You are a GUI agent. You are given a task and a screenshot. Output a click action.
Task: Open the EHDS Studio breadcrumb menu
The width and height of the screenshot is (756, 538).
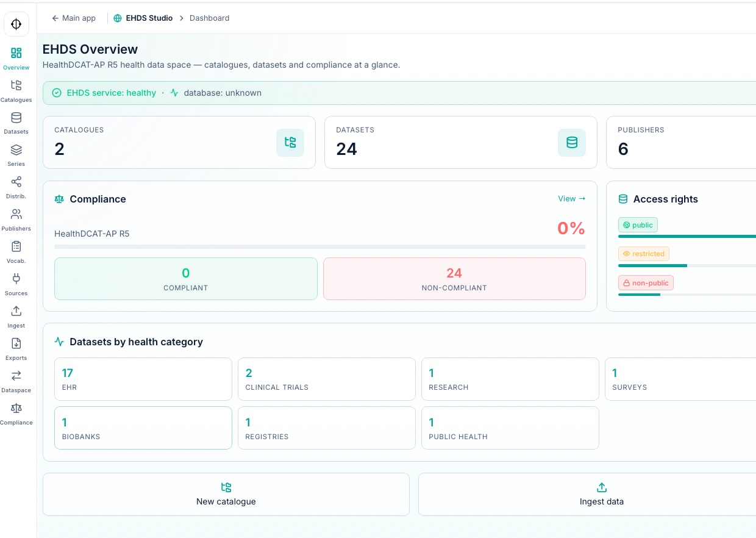(x=149, y=18)
